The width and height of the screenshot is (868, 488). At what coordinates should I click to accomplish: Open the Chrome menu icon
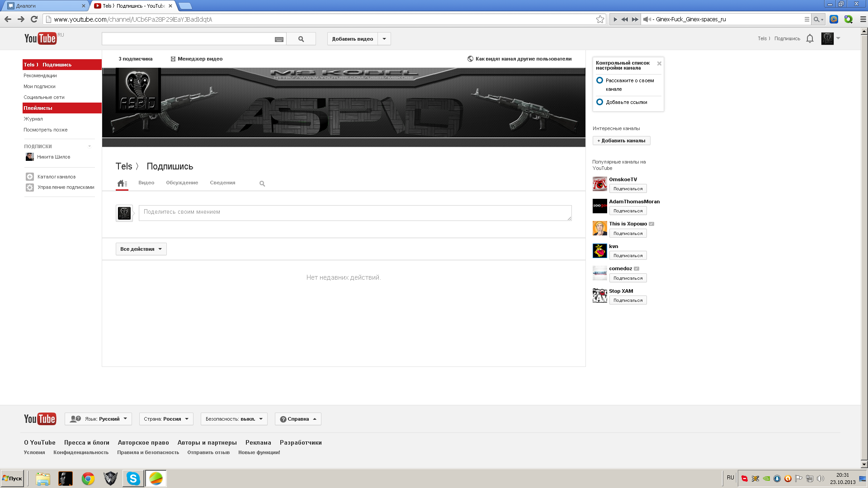click(863, 19)
